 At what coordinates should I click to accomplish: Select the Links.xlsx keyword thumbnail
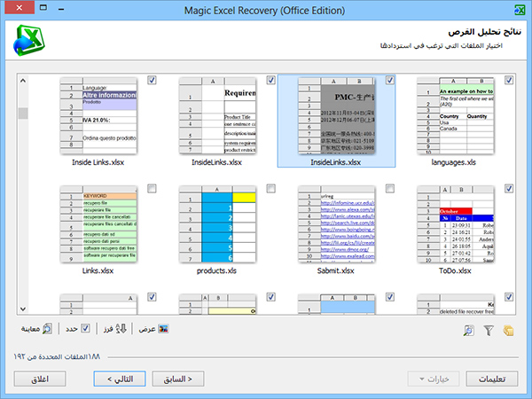pyautogui.click(x=98, y=224)
